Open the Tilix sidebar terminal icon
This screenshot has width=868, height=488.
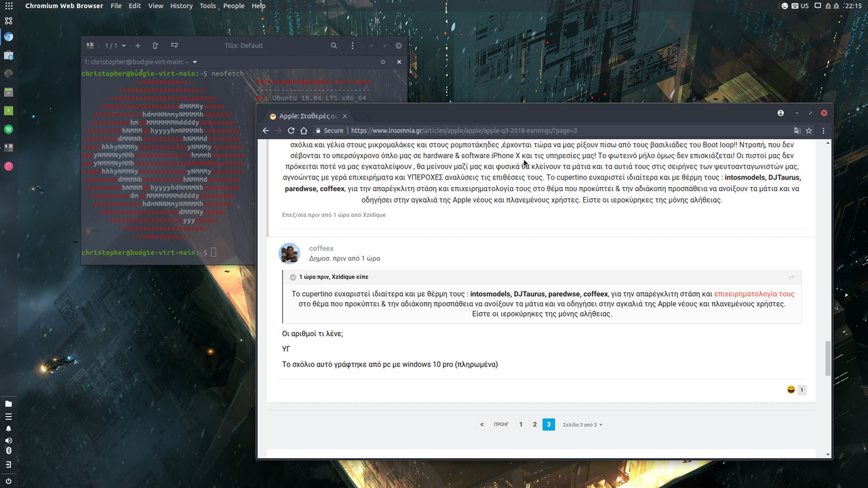90,45
